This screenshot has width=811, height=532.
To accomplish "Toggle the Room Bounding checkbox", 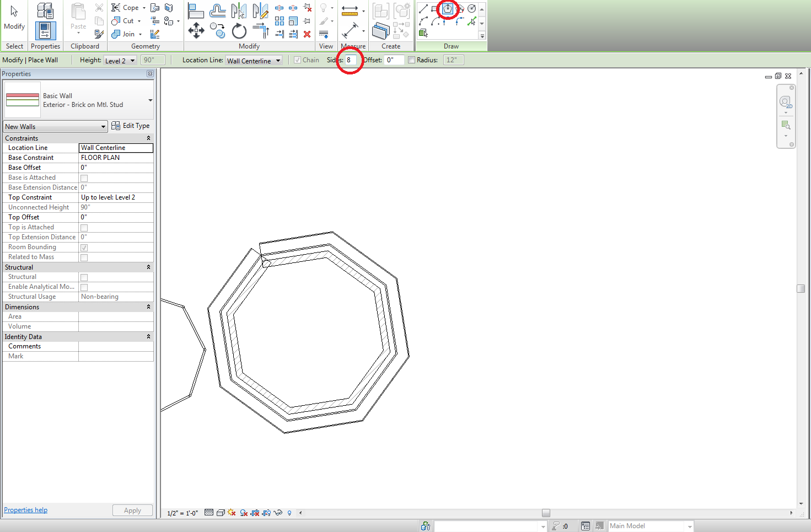I will 84,248.
